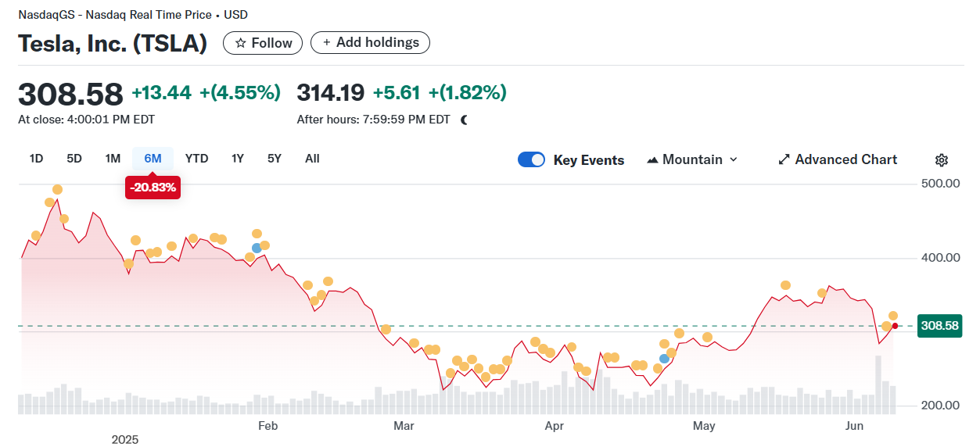The height and width of the screenshot is (447, 980).
Task: Open chart settings gear icon
Action: click(942, 159)
